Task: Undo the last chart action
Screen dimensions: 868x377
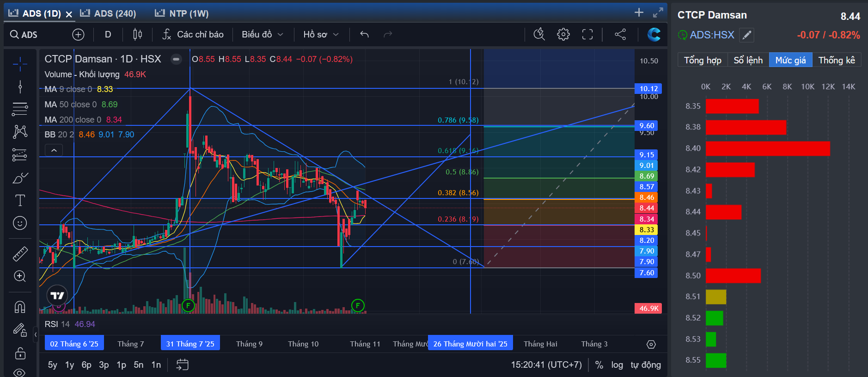Action: (x=364, y=35)
